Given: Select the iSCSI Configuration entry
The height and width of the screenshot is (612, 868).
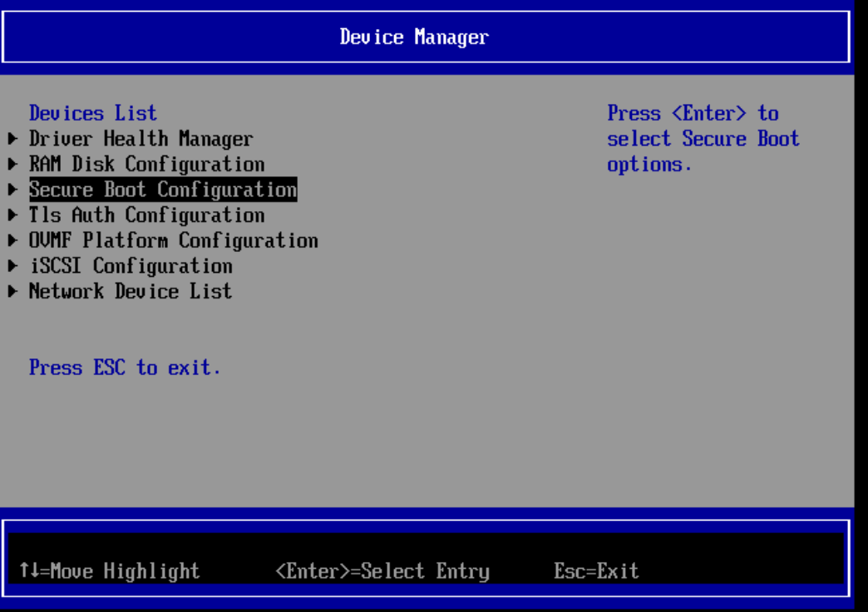Looking at the screenshot, I should click(x=131, y=266).
